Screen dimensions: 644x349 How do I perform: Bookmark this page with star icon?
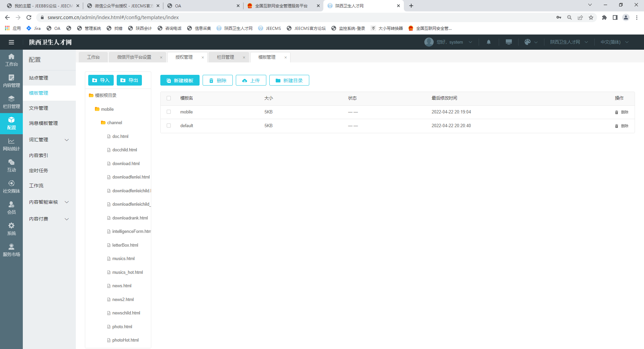point(591,17)
